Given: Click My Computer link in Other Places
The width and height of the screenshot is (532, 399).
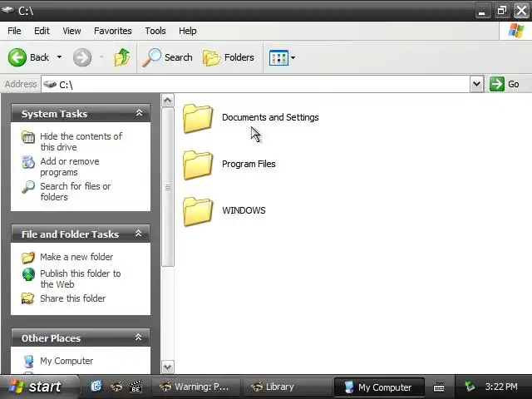Looking at the screenshot, I should (x=66, y=361).
